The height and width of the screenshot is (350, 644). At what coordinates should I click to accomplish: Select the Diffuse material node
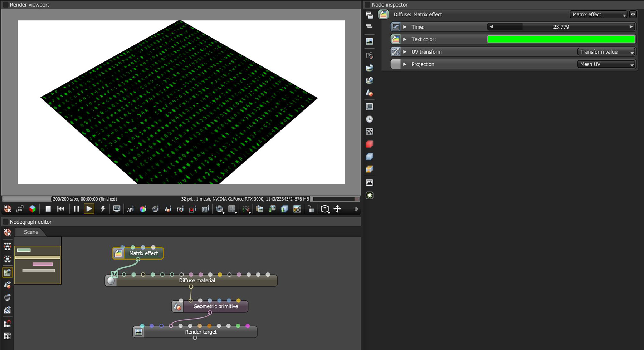(191, 280)
